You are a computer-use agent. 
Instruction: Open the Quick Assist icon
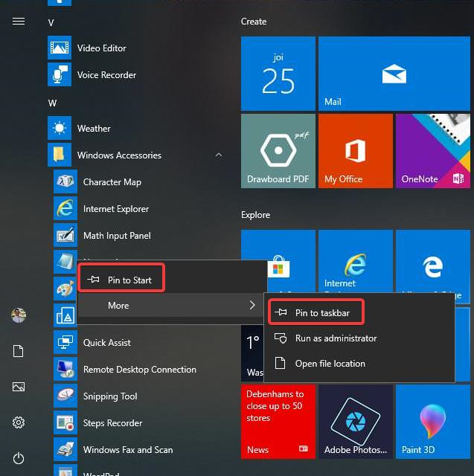point(65,342)
